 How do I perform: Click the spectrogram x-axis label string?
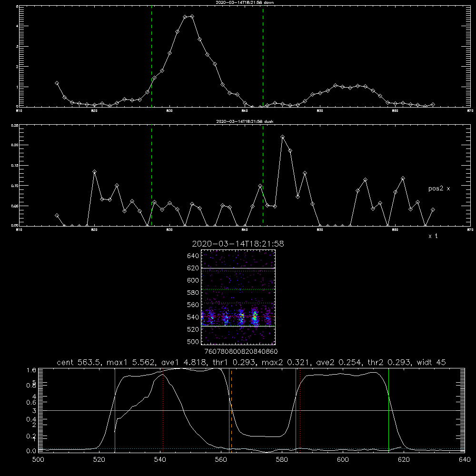point(241,352)
